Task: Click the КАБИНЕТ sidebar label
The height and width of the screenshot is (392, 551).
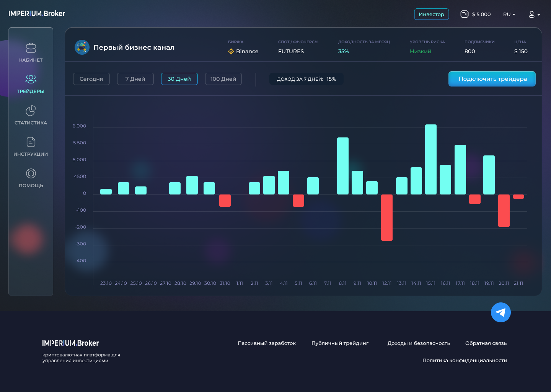Action: click(31, 60)
